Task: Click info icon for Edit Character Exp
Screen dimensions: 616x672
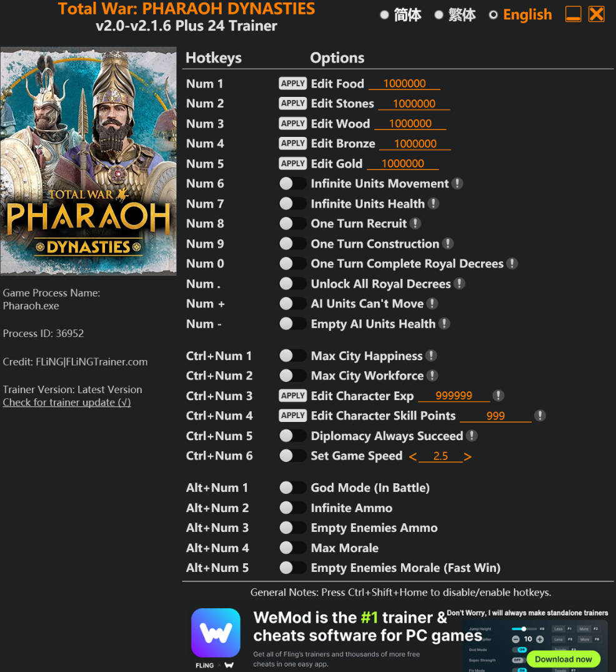Action: (x=498, y=396)
